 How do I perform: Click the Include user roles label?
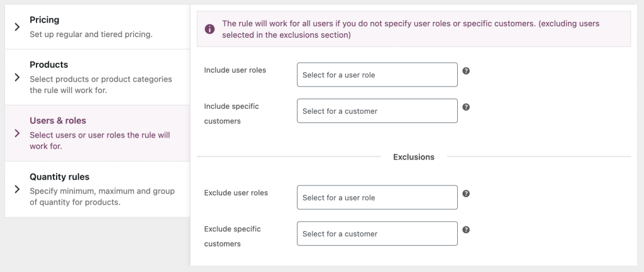[235, 70]
